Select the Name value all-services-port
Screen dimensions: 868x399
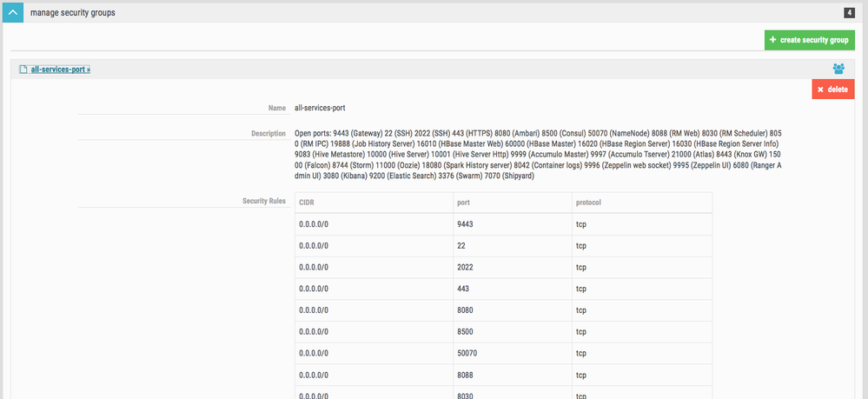[320, 108]
